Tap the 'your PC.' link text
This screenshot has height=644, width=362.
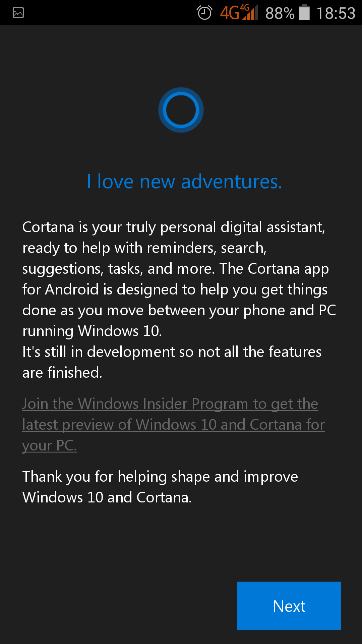click(x=50, y=446)
